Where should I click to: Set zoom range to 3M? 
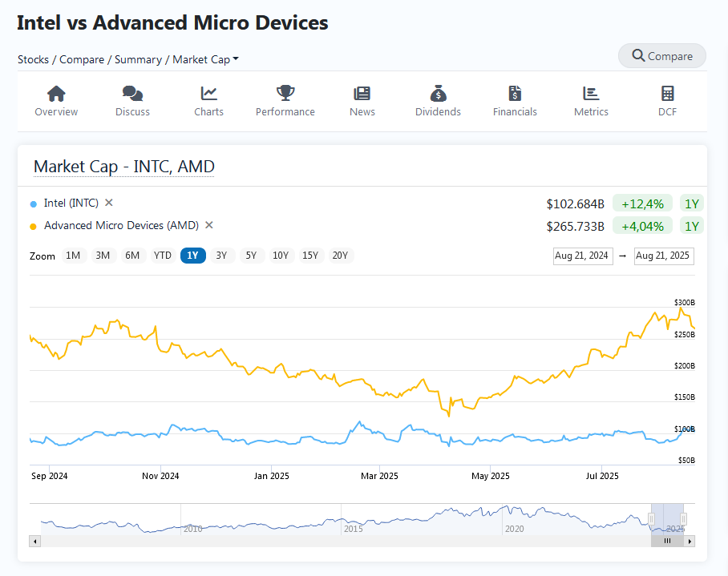(x=103, y=256)
